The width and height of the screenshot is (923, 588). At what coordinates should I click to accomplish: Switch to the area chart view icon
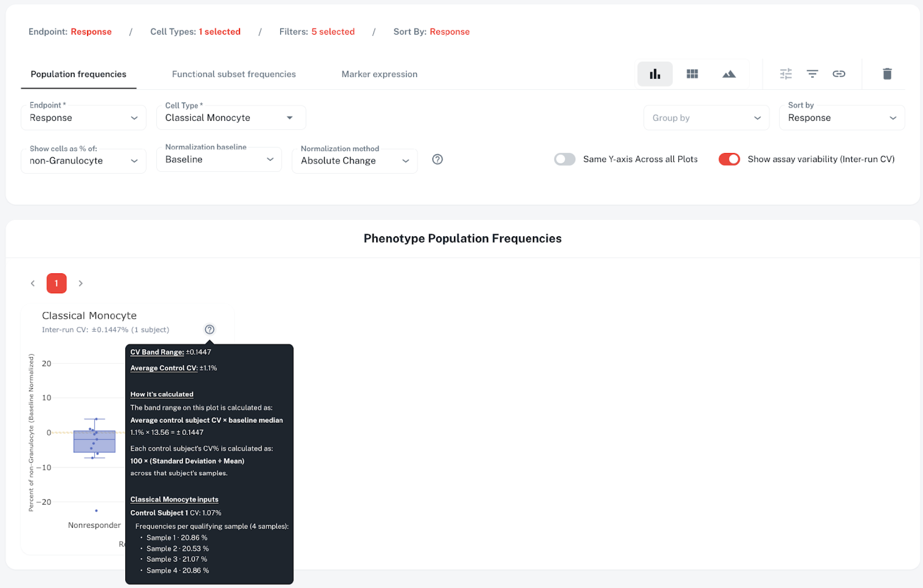[729, 74]
